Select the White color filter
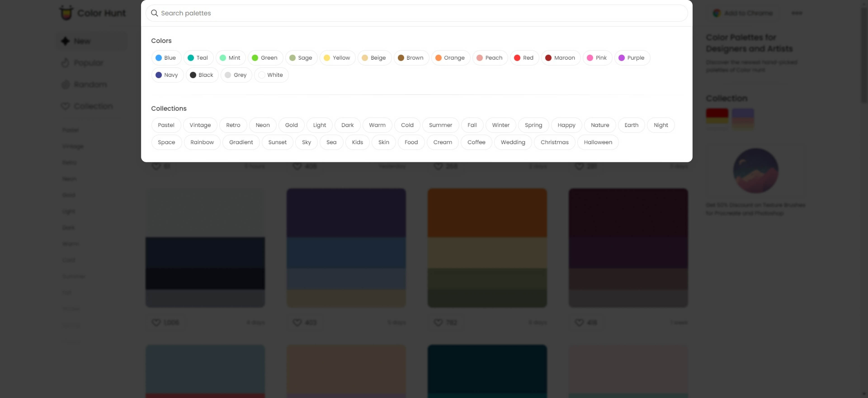This screenshot has height=398, width=868. 271,75
